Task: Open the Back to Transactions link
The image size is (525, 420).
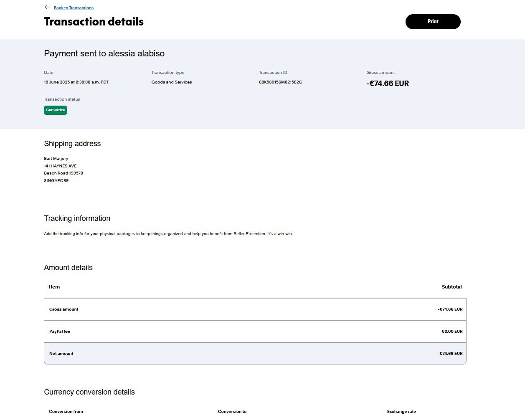Action: coord(74,8)
